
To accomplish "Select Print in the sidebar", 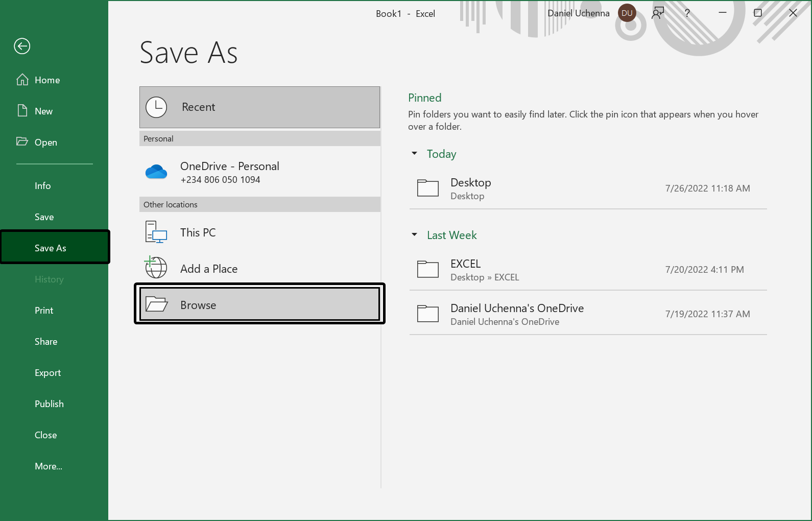I will point(44,311).
